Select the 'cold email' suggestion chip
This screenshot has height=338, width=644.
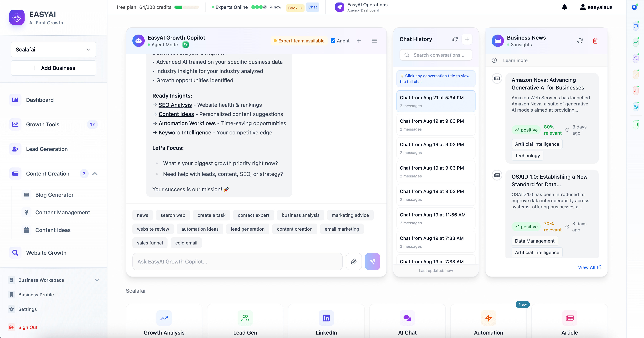pos(186,243)
